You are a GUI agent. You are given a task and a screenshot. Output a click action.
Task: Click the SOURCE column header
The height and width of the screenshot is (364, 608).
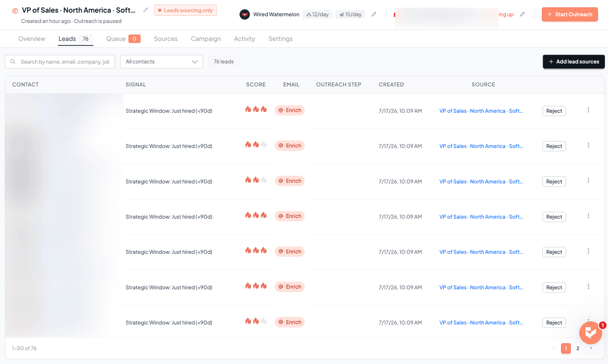[483, 85]
